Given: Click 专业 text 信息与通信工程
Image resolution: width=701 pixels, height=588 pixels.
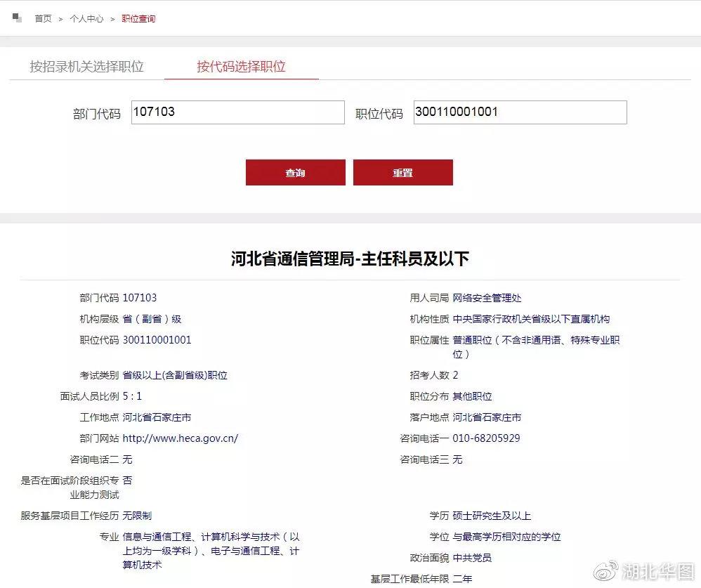Looking at the screenshot, I should click(157, 537).
